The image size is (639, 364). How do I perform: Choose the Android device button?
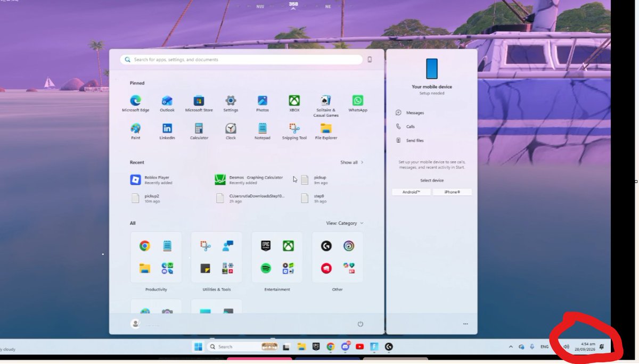[411, 192]
